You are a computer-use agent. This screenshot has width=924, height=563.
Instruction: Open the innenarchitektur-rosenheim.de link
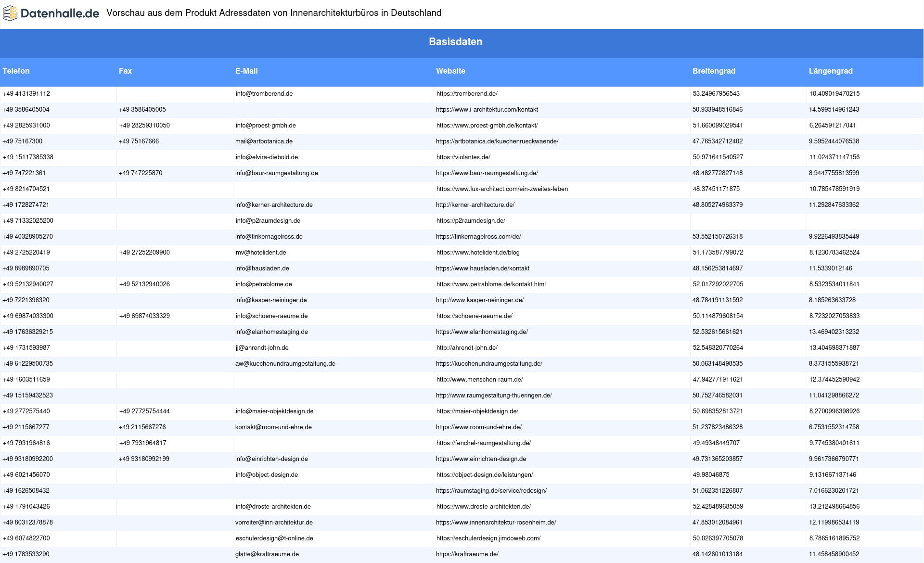(x=496, y=523)
